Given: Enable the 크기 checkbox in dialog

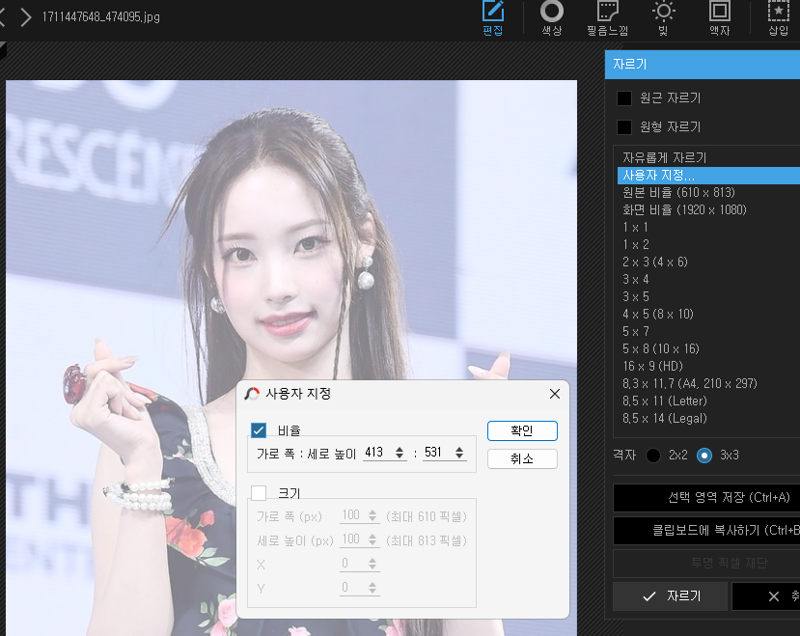Looking at the screenshot, I should tap(259, 493).
